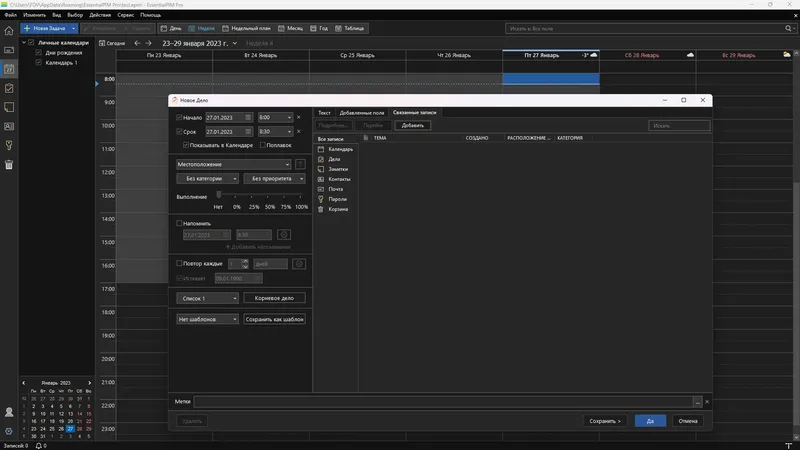This screenshot has height=450, width=800.
Task: Click the Выполнение slider handle
Action: coord(219,195)
